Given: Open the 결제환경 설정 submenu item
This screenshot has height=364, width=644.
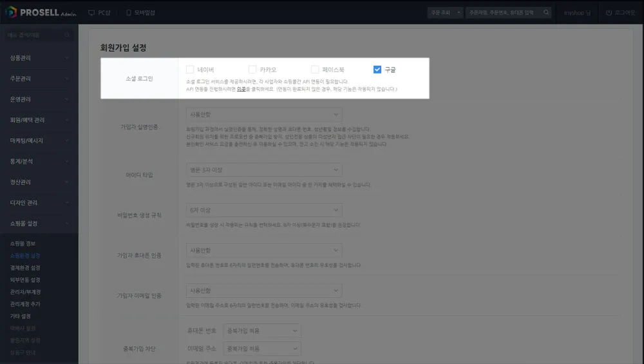Looking at the screenshot, I should point(25,268).
